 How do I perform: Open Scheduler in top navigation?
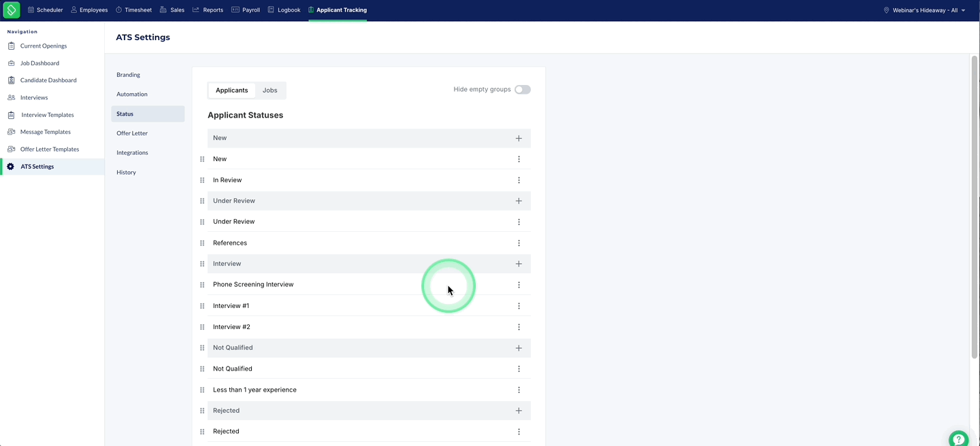(x=45, y=10)
